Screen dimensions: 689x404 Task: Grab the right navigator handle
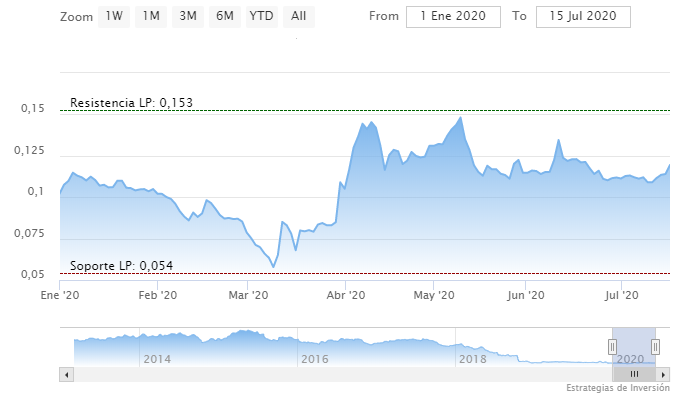655,346
